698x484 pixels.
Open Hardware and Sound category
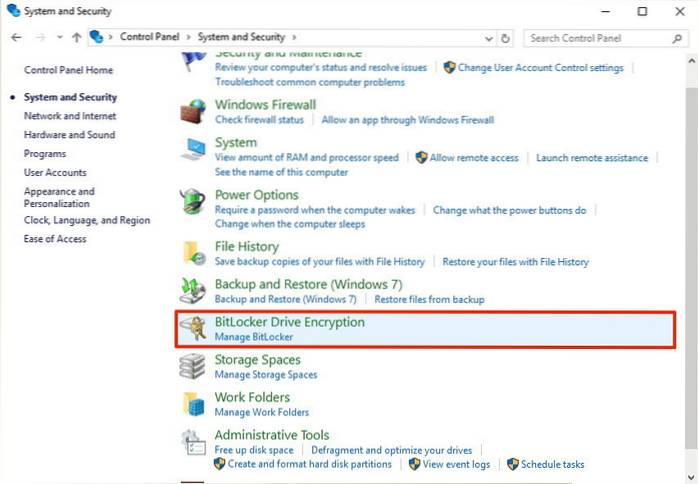(69, 134)
